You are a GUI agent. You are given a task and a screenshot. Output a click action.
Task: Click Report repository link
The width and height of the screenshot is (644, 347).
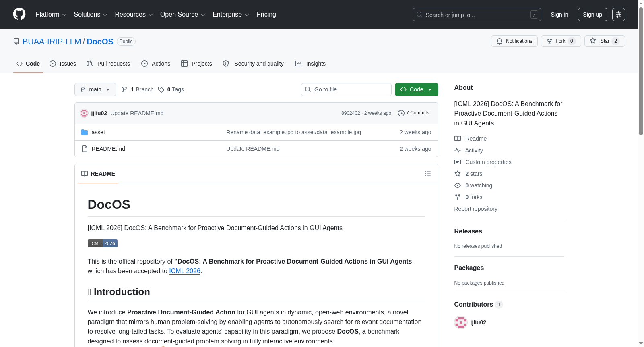476,209
